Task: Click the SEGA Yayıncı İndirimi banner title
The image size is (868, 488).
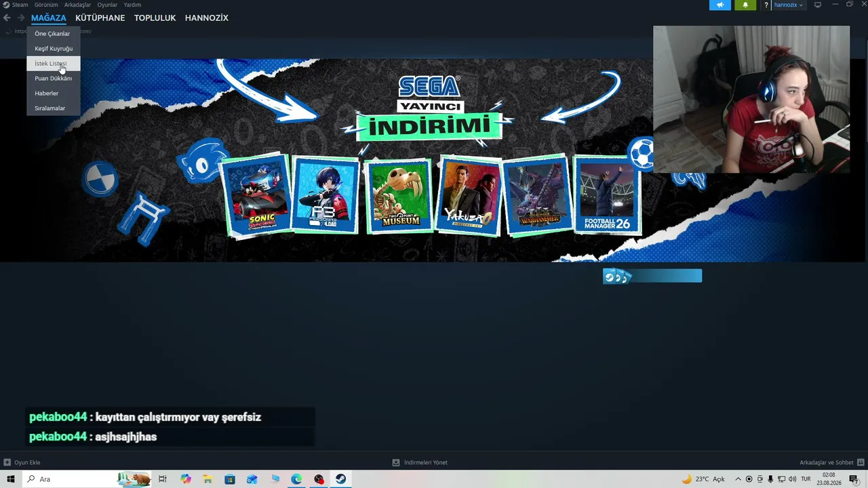Action: (x=429, y=110)
